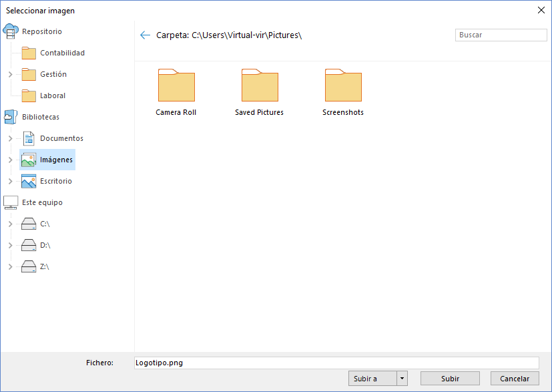This screenshot has width=552, height=392.
Task: Select the D:\ tree label
Action: (x=45, y=245)
